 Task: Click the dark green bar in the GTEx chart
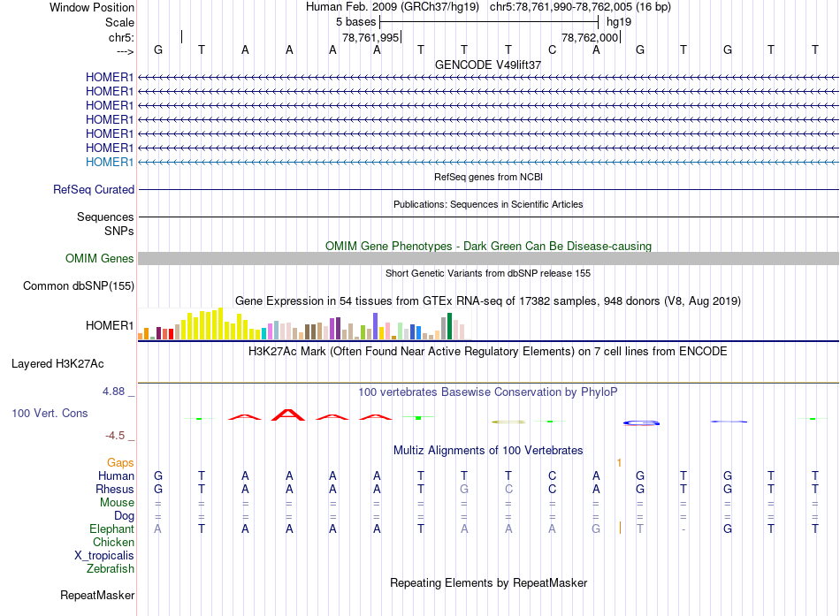tap(449, 326)
